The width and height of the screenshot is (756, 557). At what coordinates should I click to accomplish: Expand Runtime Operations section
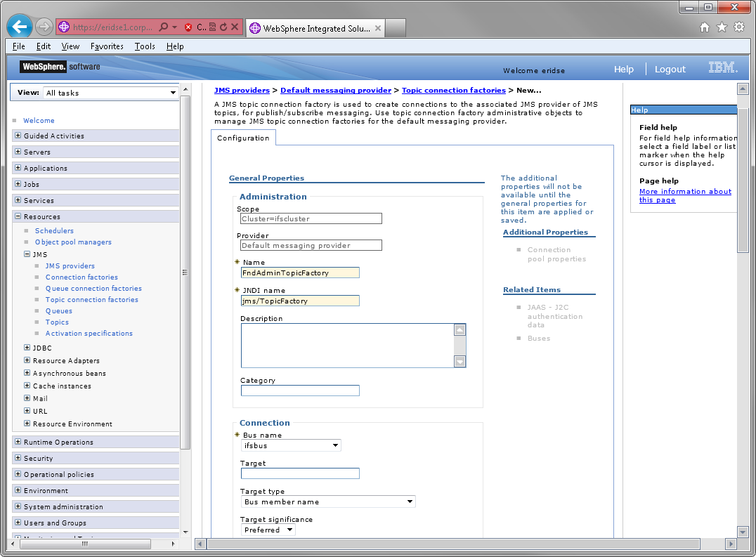pos(18,442)
